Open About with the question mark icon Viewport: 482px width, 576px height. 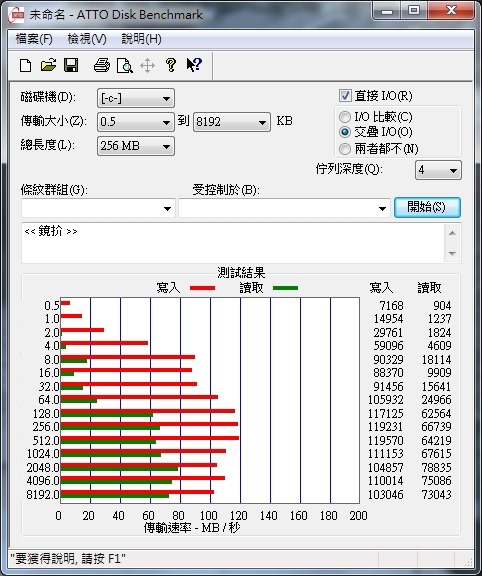(x=170, y=65)
